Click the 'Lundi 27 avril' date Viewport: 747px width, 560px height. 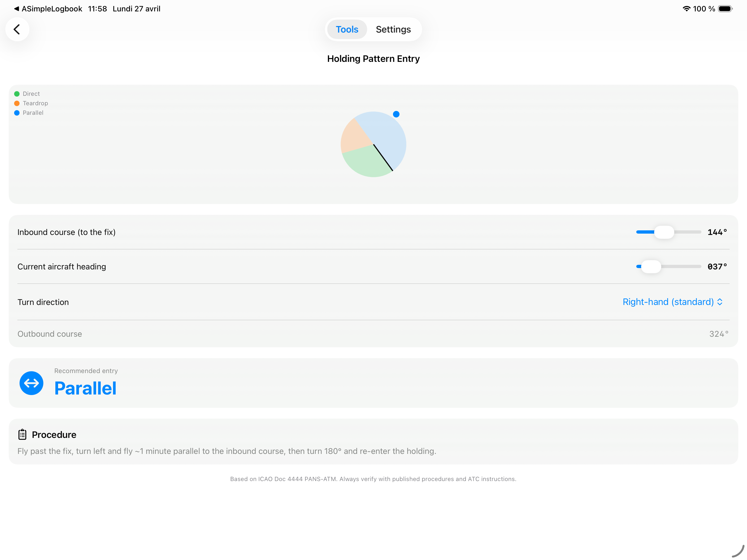point(137,9)
